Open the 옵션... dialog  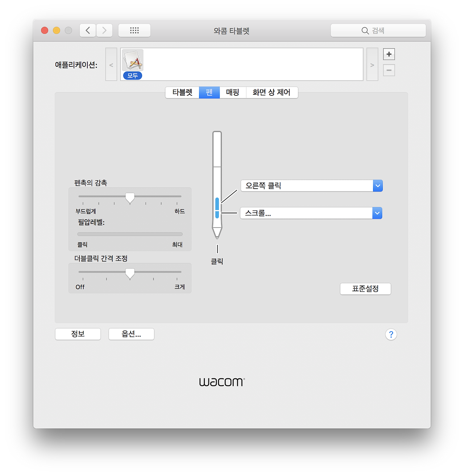click(131, 334)
